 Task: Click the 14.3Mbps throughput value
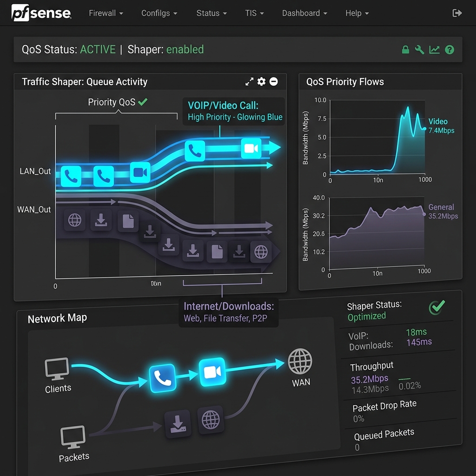pyautogui.click(x=370, y=390)
